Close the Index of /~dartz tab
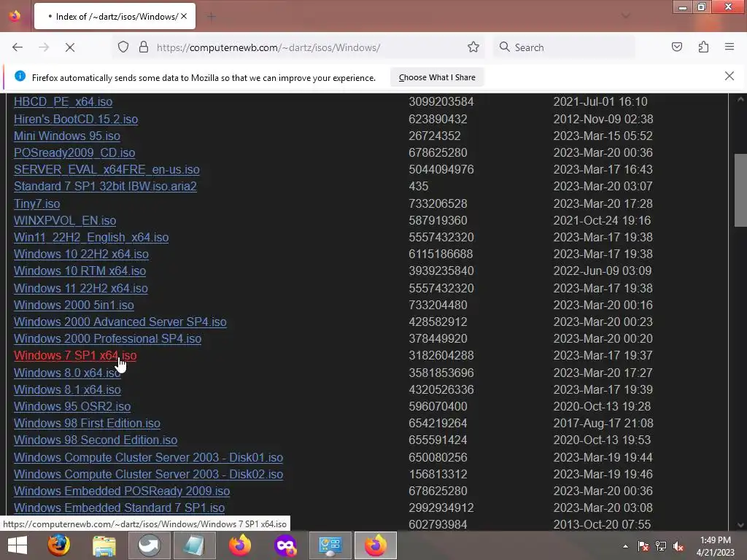Image resolution: width=747 pixels, height=560 pixels. [x=184, y=16]
